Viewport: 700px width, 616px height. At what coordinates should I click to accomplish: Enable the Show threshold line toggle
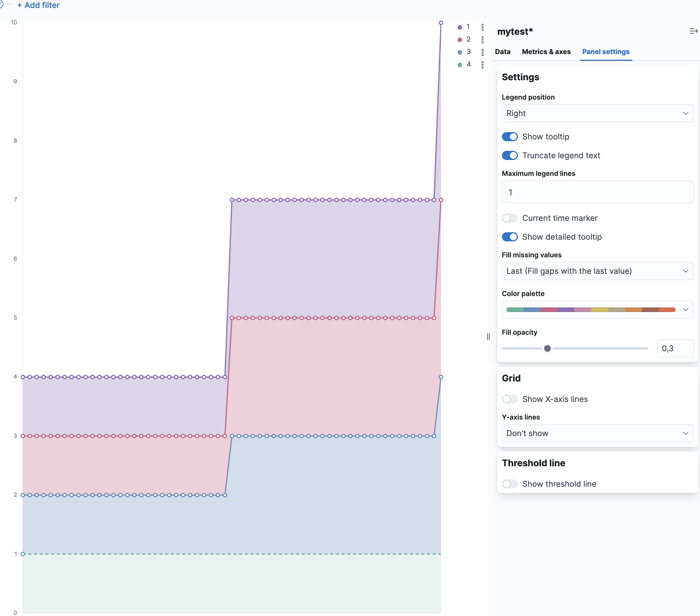coord(510,484)
